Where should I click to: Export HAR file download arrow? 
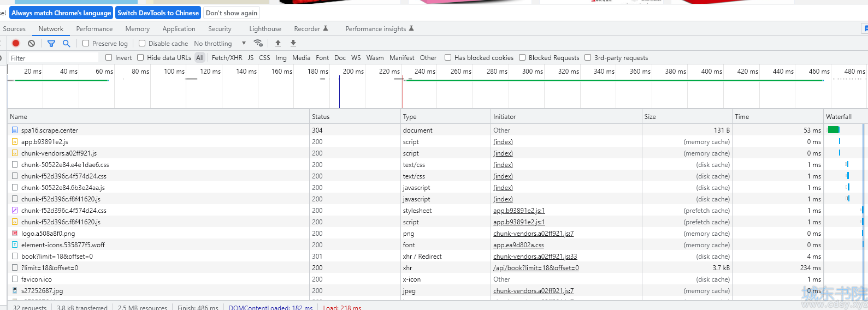click(x=293, y=43)
